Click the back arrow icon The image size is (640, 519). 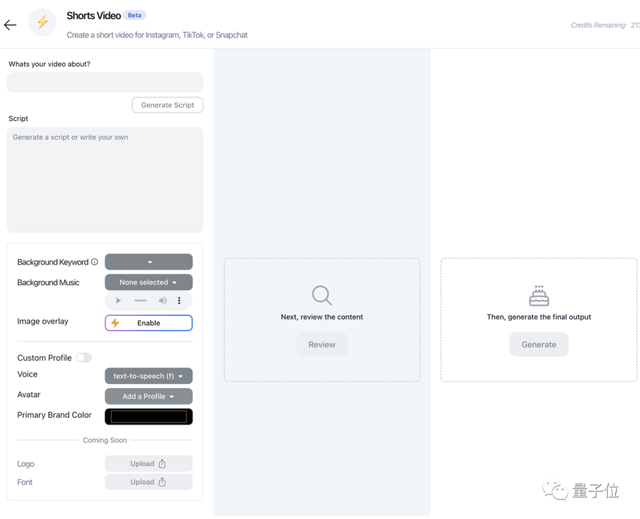tap(10, 25)
